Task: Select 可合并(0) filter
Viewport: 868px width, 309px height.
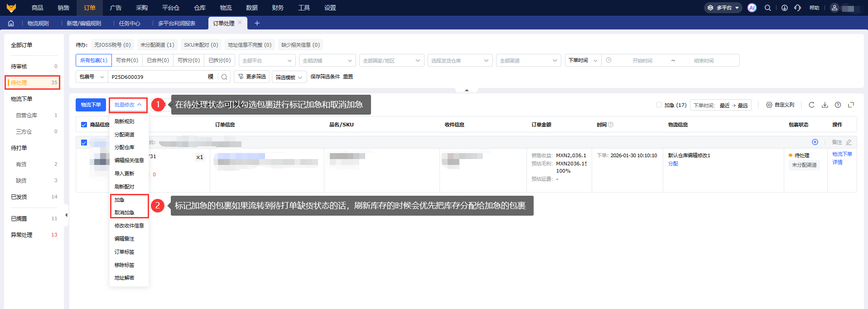Action: [127, 60]
